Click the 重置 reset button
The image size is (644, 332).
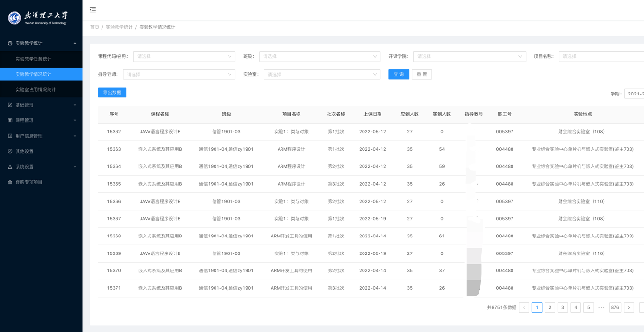point(422,74)
